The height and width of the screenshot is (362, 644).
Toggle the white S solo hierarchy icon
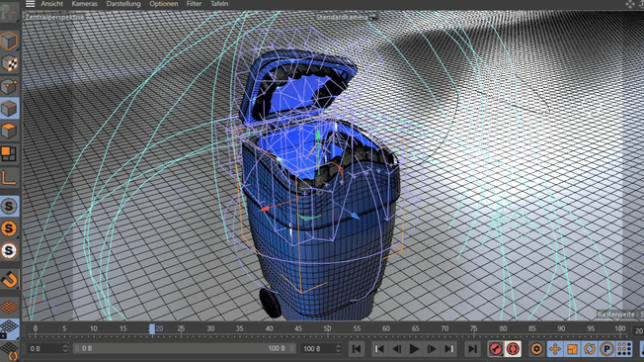(9, 250)
